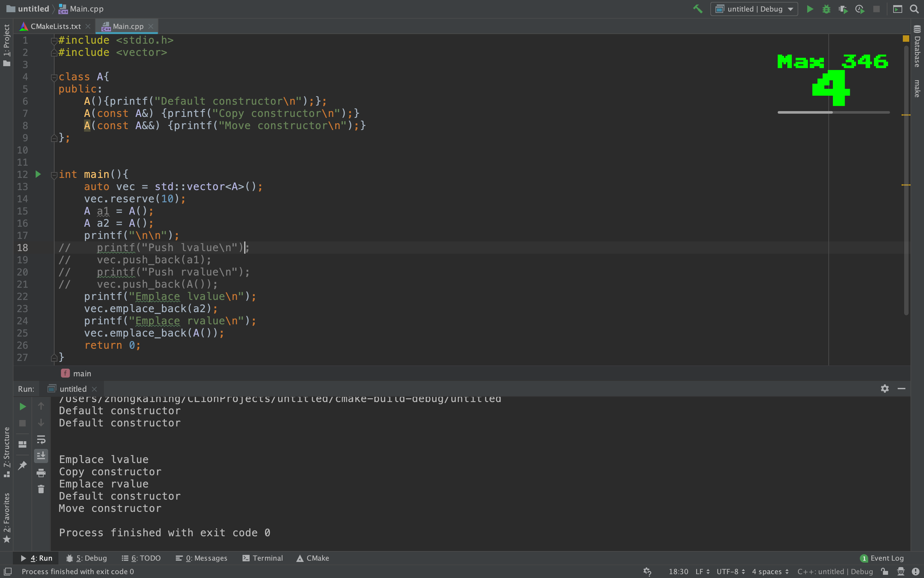Click the background tasks gear icon in the status bar

(x=647, y=572)
